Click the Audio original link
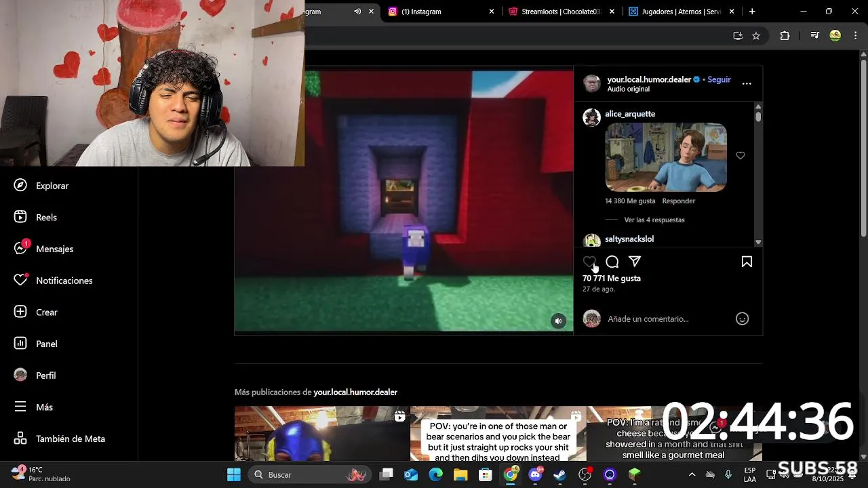868x488 pixels. (x=628, y=89)
